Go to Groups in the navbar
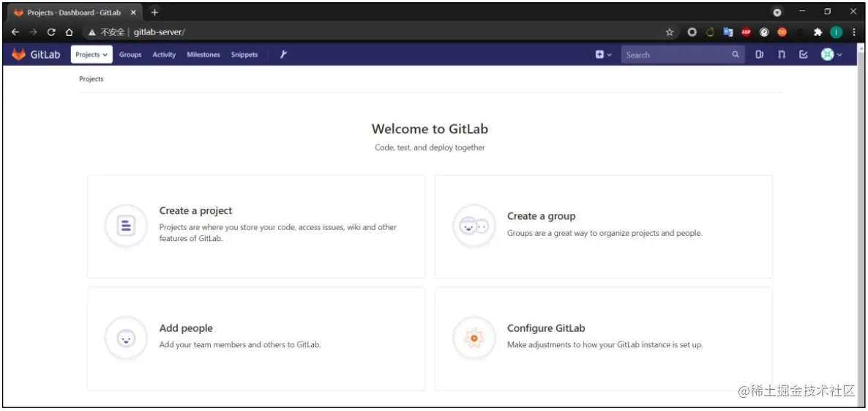 pyautogui.click(x=130, y=55)
